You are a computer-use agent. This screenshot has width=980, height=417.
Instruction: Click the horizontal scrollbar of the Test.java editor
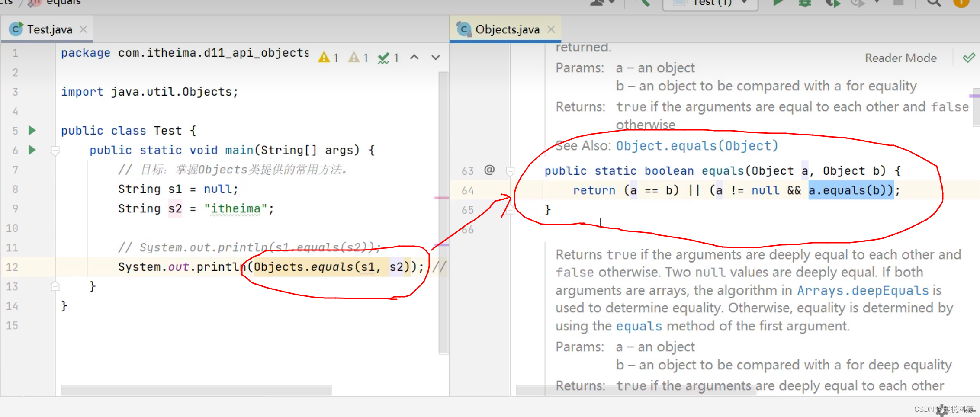point(196,390)
